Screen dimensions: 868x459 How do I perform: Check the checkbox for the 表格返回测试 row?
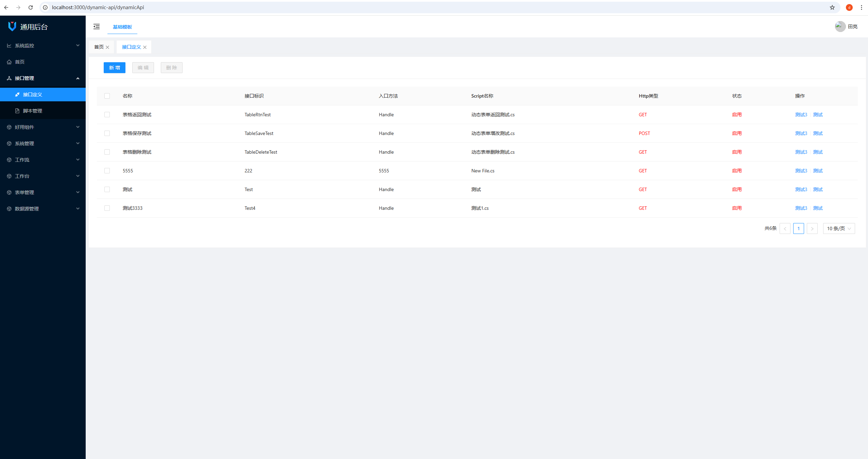tap(107, 115)
